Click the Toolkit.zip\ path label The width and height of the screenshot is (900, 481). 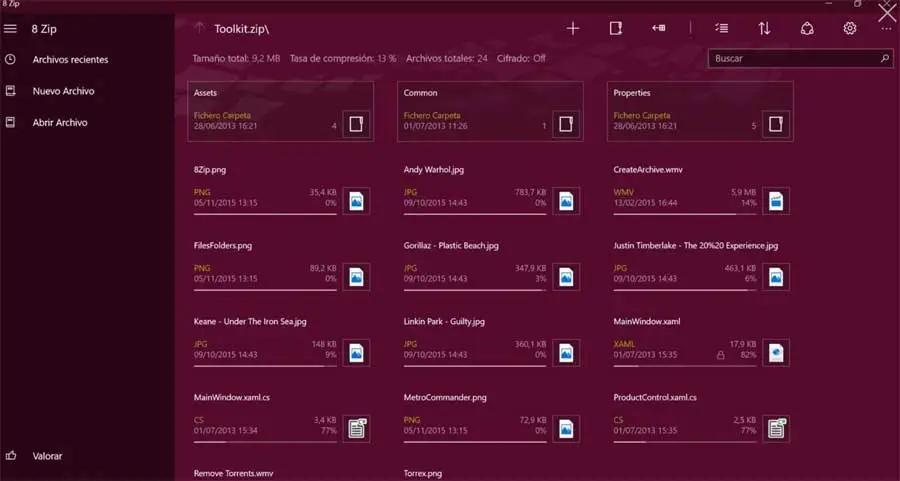click(x=242, y=29)
